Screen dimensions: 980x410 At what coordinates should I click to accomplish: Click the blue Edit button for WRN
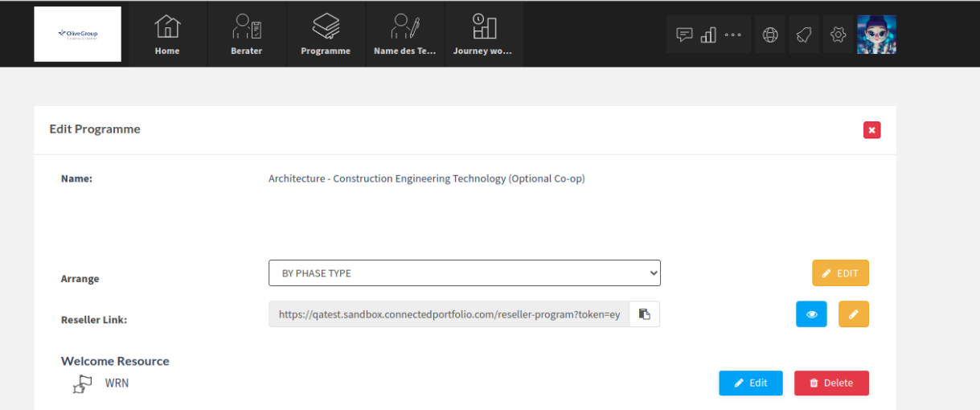[751, 383]
